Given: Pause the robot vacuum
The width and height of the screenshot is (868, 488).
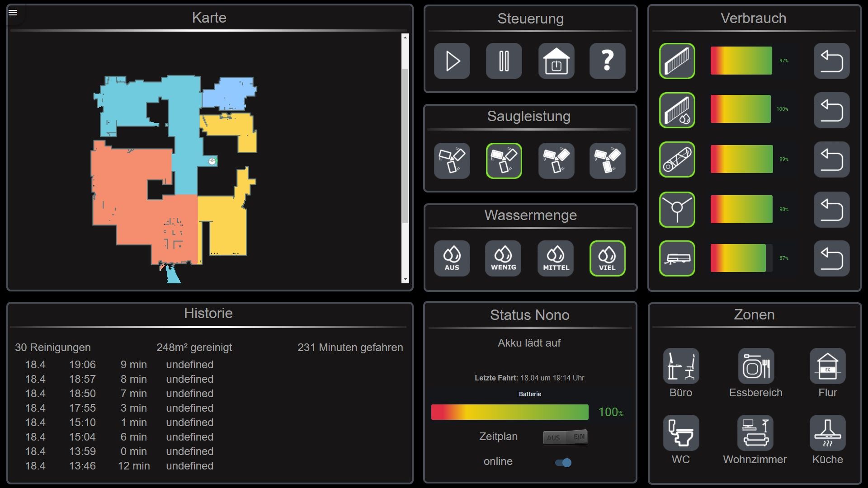Looking at the screenshot, I should [x=504, y=61].
